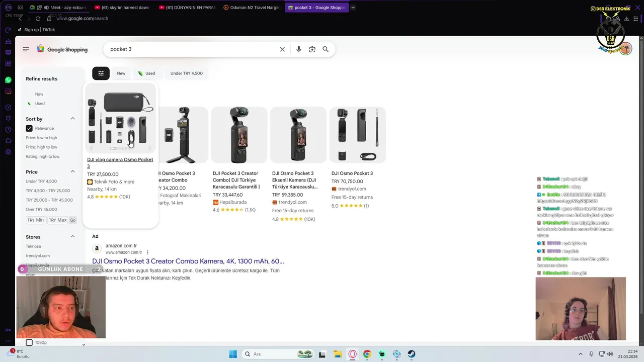Open the Amazon DJI Osmo Pocket 3 Creator Combo ad
The height and width of the screenshot is (362, 644).
(x=188, y=261)
